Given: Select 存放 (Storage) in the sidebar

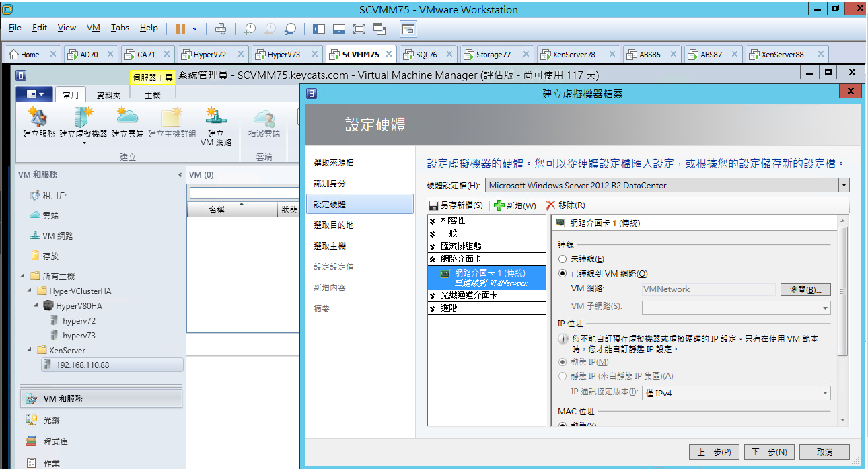Looking at the screenshot, I should (50, 256).
